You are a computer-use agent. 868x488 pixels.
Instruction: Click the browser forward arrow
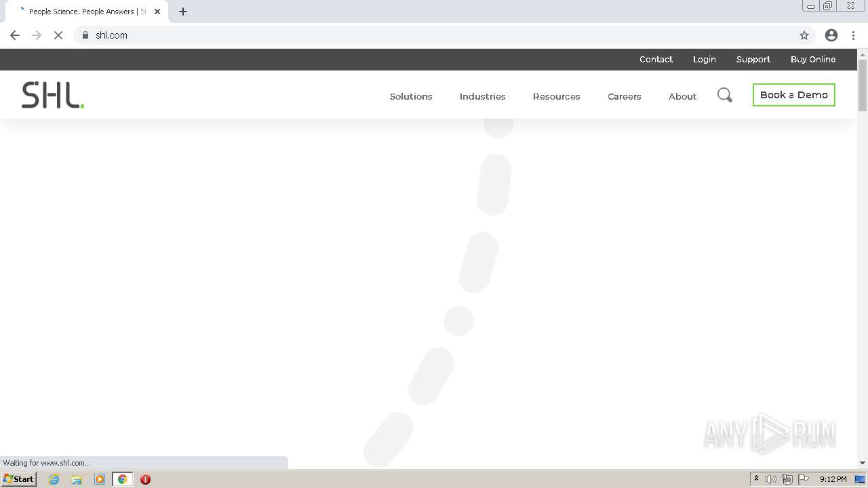(x=37, y=35)
